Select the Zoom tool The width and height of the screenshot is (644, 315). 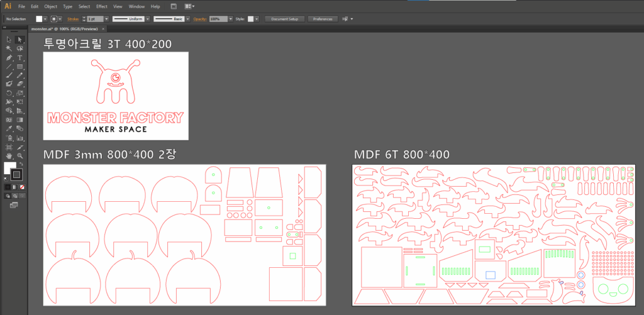pyautogui.click(x=19, y=156)
